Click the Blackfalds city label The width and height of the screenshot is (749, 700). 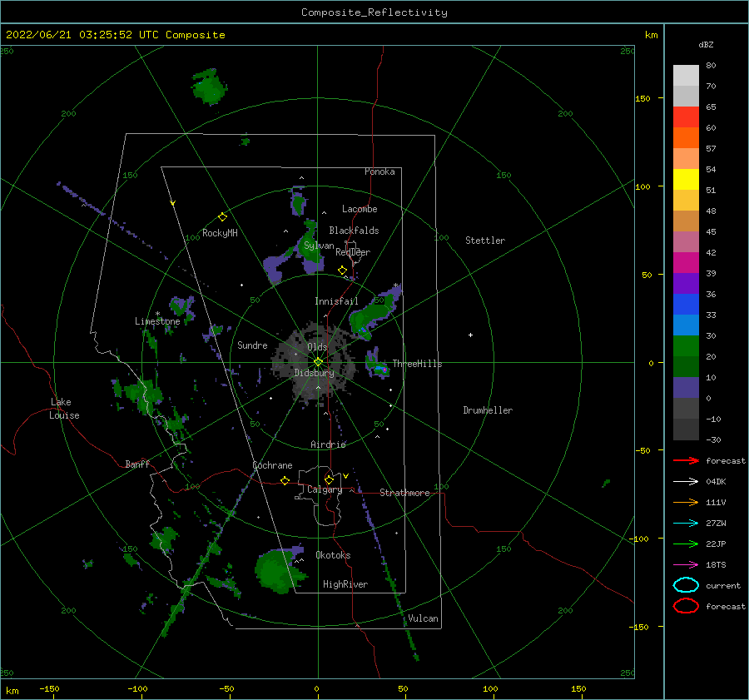tap(354, 231)
